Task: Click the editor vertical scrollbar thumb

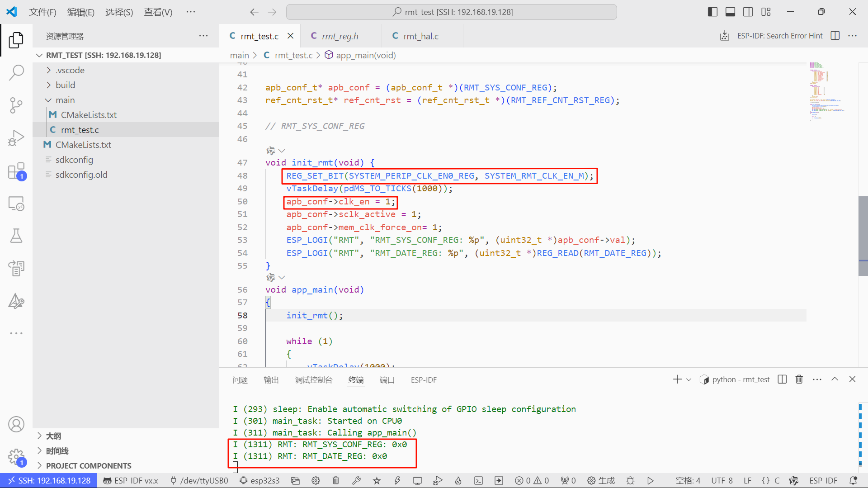Action: click(x=863, y=236)
